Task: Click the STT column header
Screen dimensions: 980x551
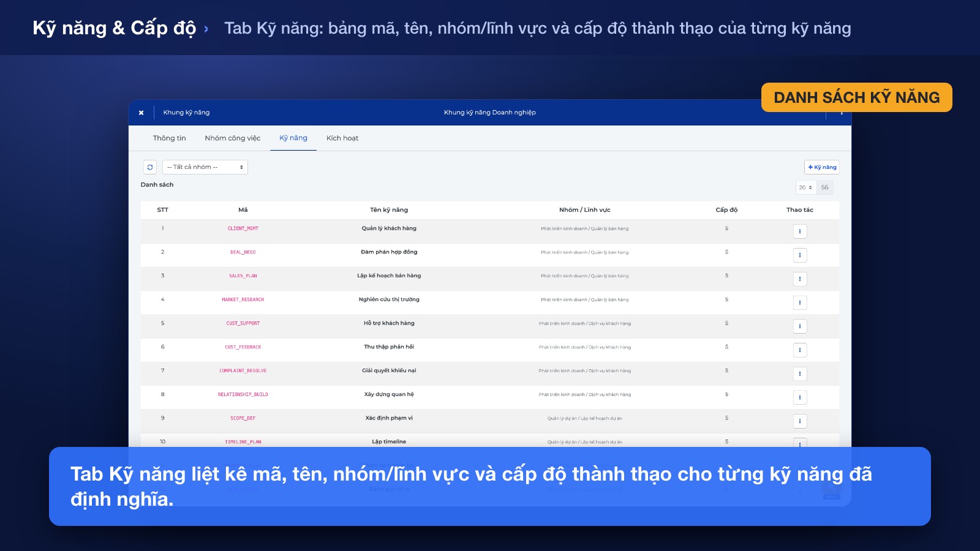Action: point(162,210)
